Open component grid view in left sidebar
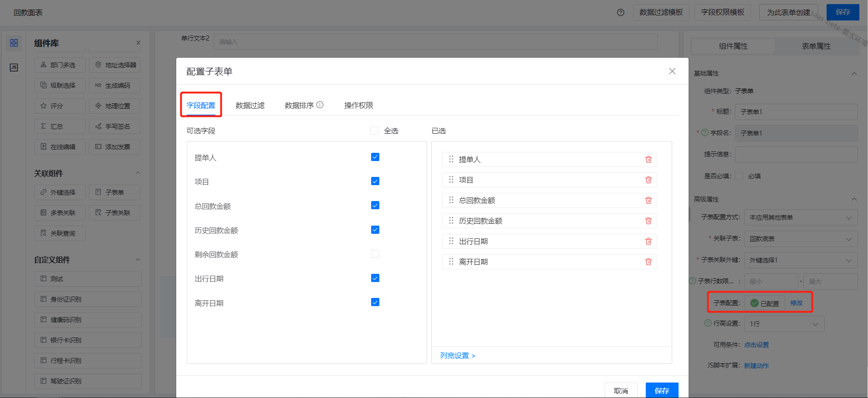Viewport: 868px width, 398px height. click(14, 43)
